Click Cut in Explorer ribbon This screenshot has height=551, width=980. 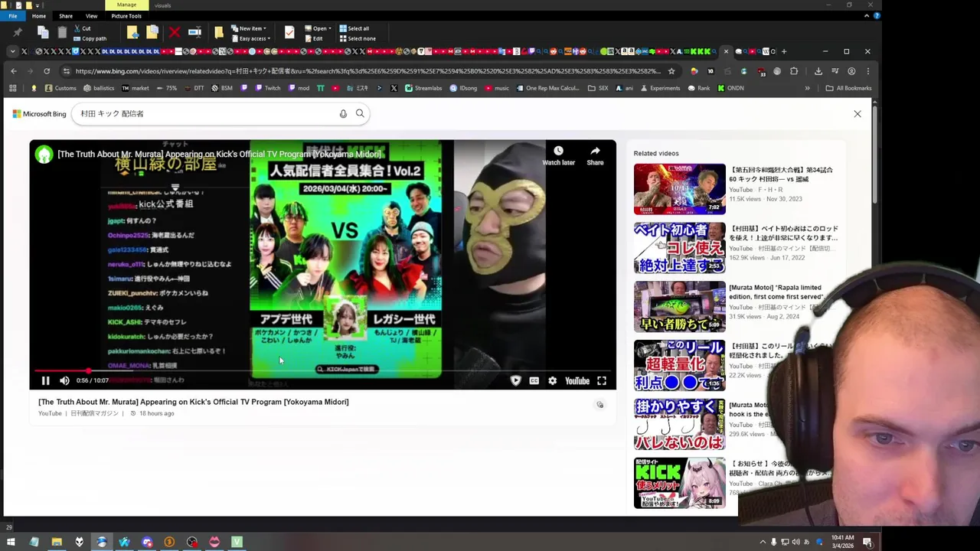82,28
